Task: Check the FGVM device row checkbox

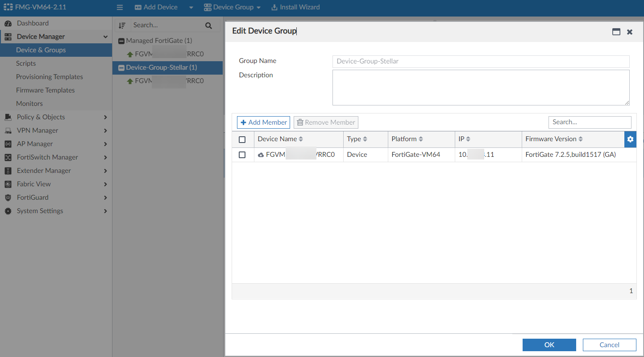Action: coord(242,155)
